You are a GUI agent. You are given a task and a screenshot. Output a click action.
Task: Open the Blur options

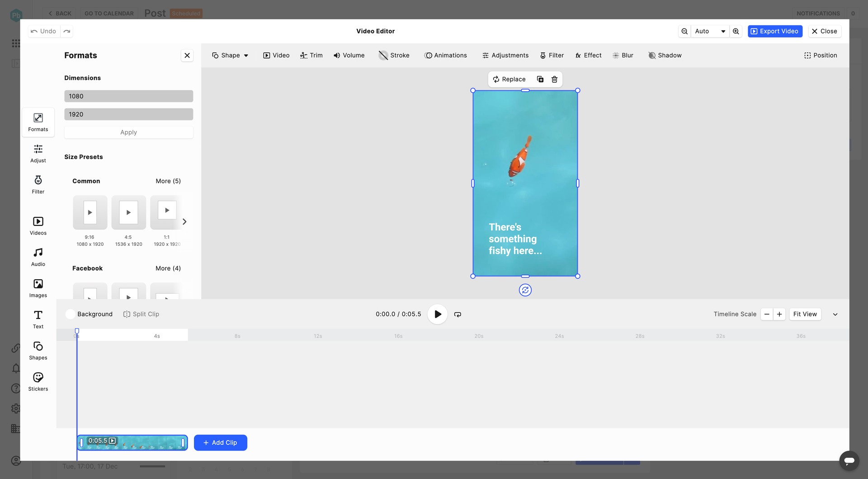(623, 56)
